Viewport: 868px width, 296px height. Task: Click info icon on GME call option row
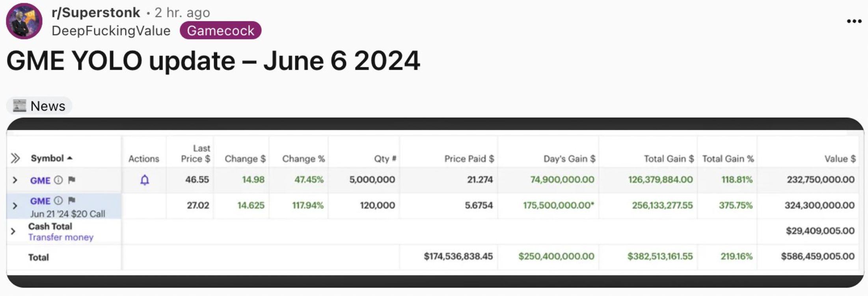coord(58,201)
